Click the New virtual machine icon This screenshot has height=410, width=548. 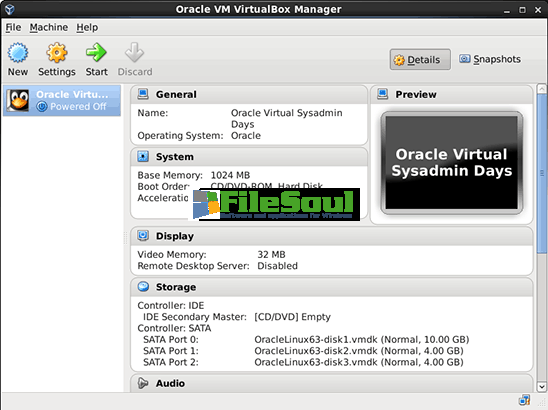pyautogui.click(x=18, y=53)
